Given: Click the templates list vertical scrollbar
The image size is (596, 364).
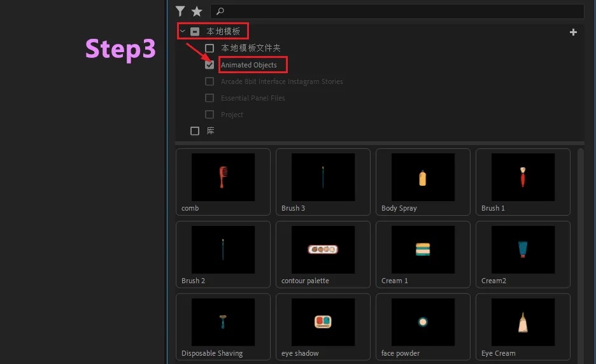Looking at the screenshot, I should pyautogui.click(x=580, y=255).
